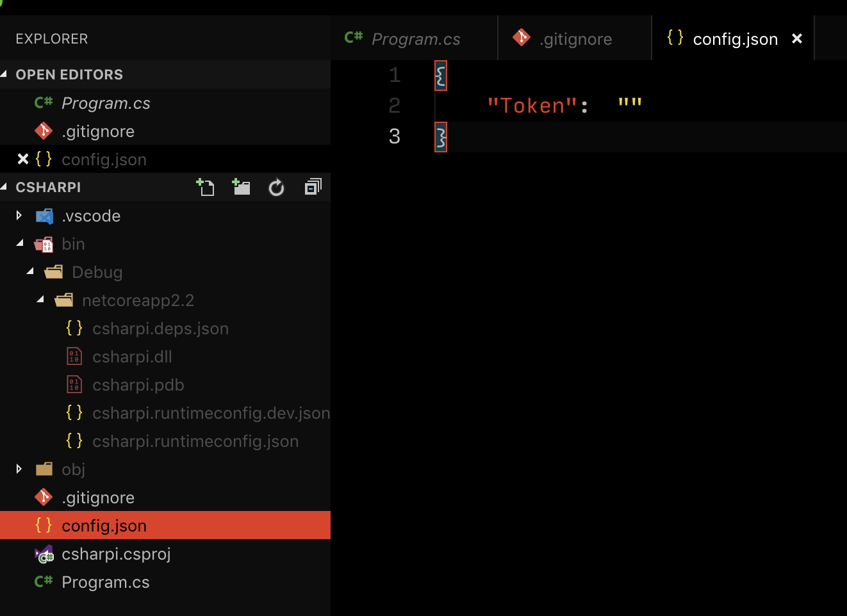This screenshot has height=616, width=847.
Task: Click the New File icon in CSHARPI header
Action: (x=205, y=187)
